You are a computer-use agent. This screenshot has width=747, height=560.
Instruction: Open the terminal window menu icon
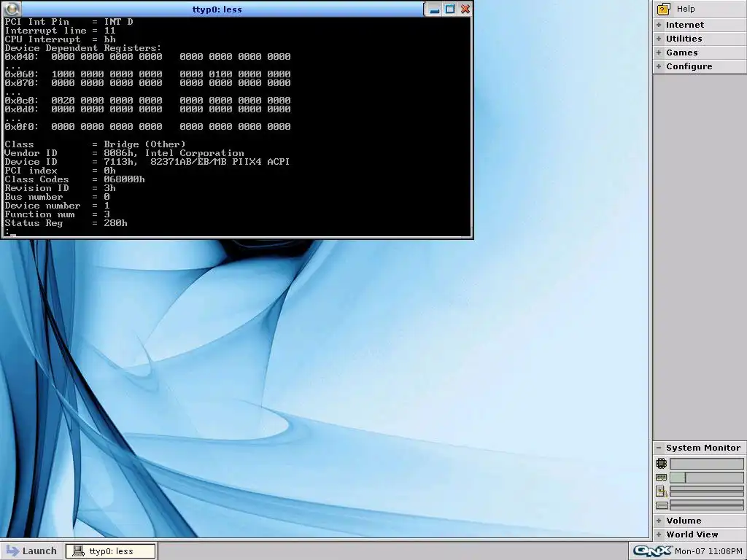11,9
